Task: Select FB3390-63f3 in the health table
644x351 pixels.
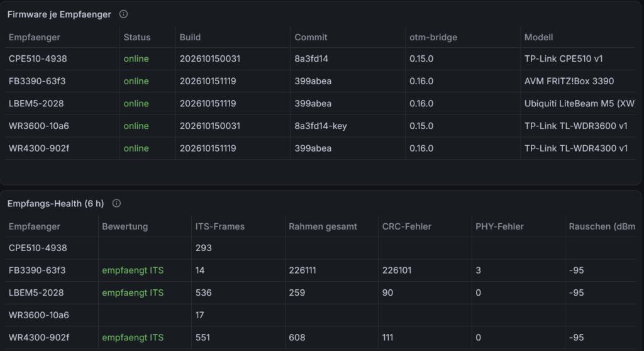Action: coord(37,270)
